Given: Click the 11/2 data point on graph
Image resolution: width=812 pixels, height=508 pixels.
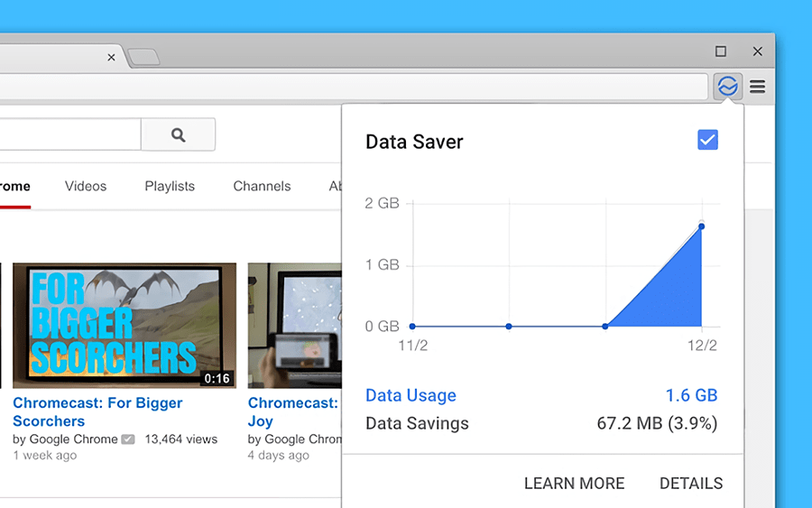Looking at the screenshot, I should 412,327.
